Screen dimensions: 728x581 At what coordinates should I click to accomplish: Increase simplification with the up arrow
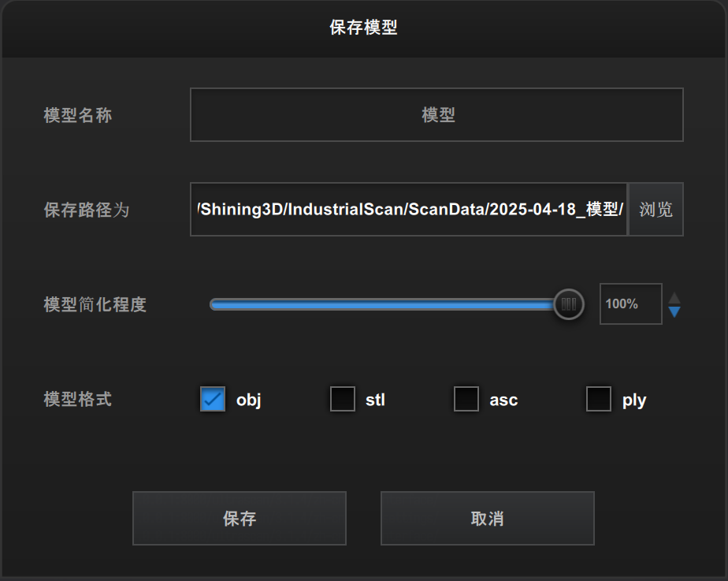pos(674,297)
